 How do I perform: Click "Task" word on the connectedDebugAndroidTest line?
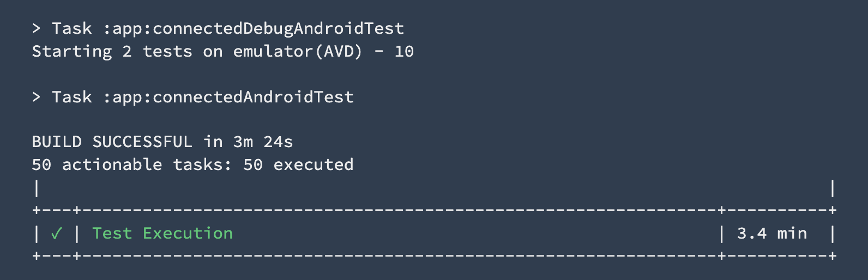[x=72, y=28]
